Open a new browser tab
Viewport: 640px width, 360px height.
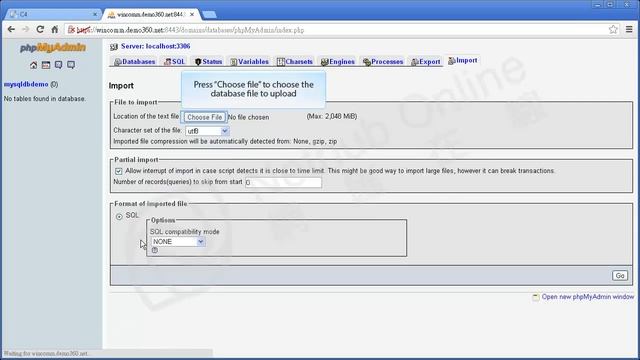[209, 14]
